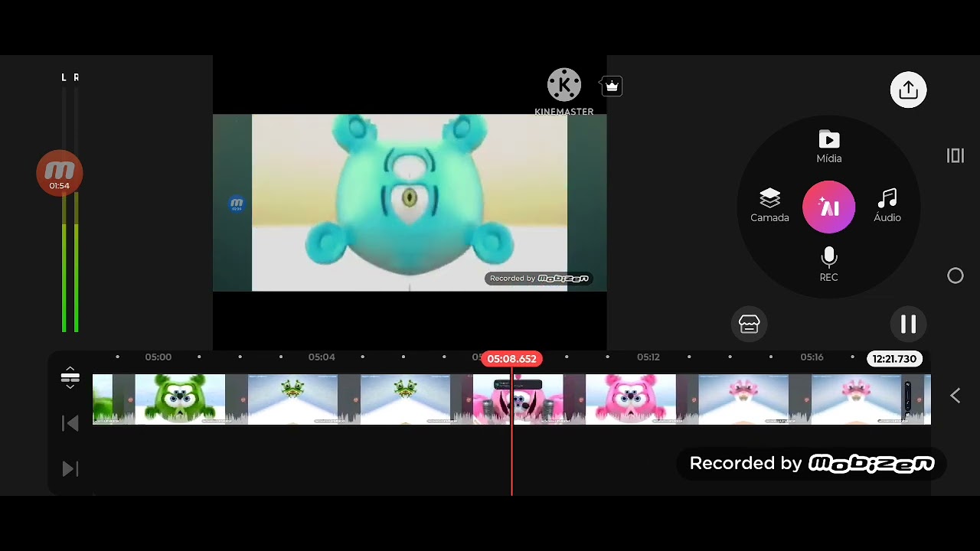Select the pink gummy bear clip after playhead
Screen dimensions: 980x551
631,399
